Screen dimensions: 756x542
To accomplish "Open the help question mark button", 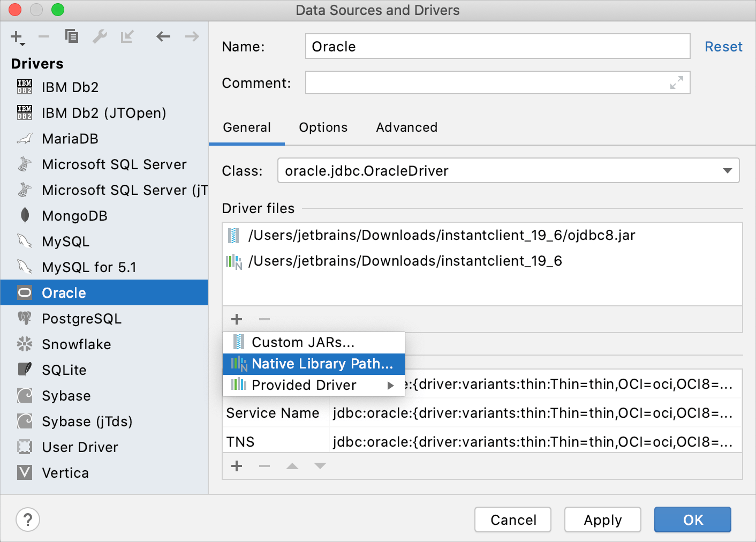I will (x=28, y=520).
